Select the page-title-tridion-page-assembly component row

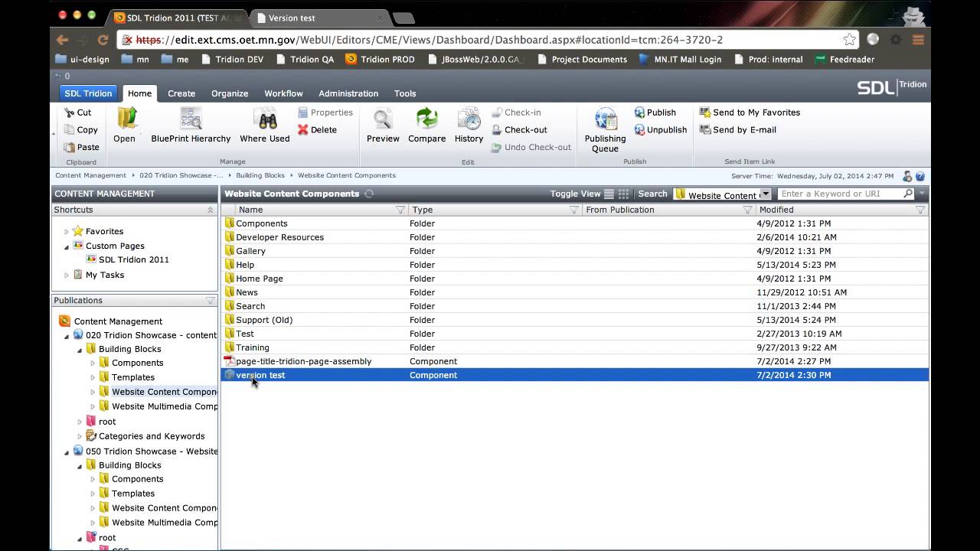(x=574, y=361)
